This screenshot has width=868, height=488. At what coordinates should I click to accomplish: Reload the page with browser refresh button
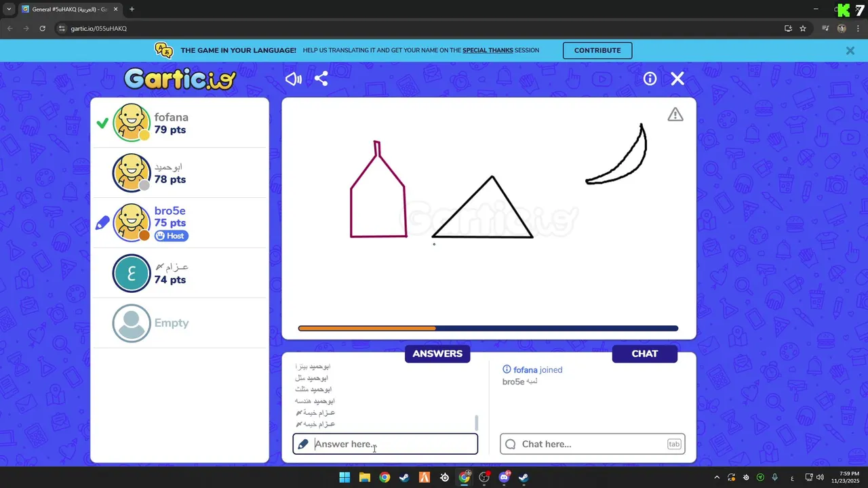click(x=42, y=28)
